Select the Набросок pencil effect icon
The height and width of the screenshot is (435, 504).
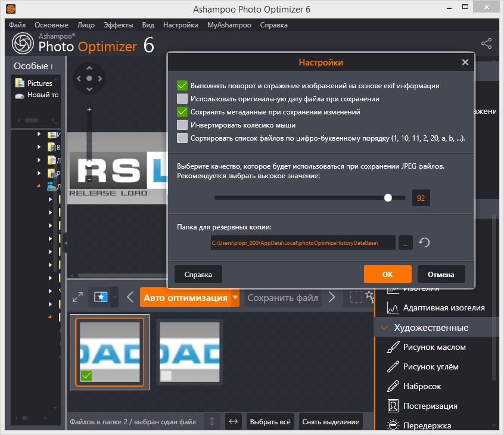[x=393, y=387]
